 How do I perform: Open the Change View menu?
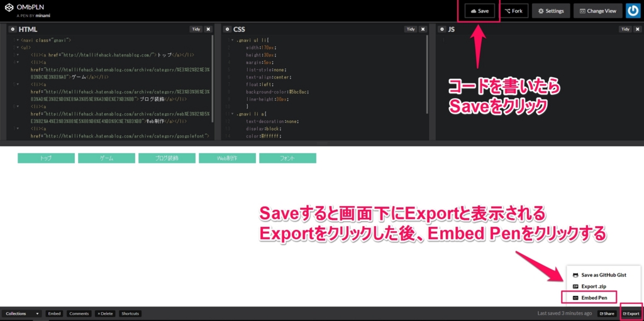(597, 11)
